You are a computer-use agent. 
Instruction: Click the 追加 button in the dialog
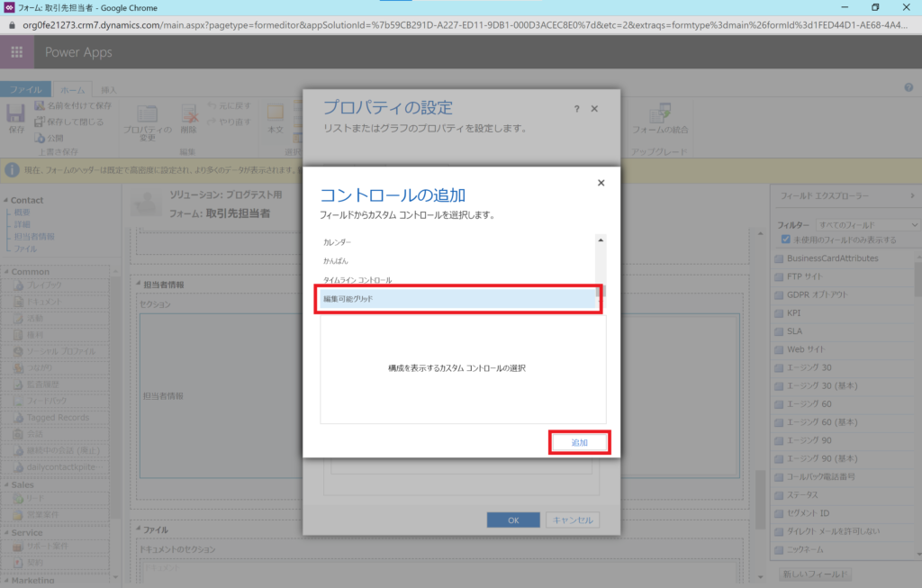pos(579,442)
